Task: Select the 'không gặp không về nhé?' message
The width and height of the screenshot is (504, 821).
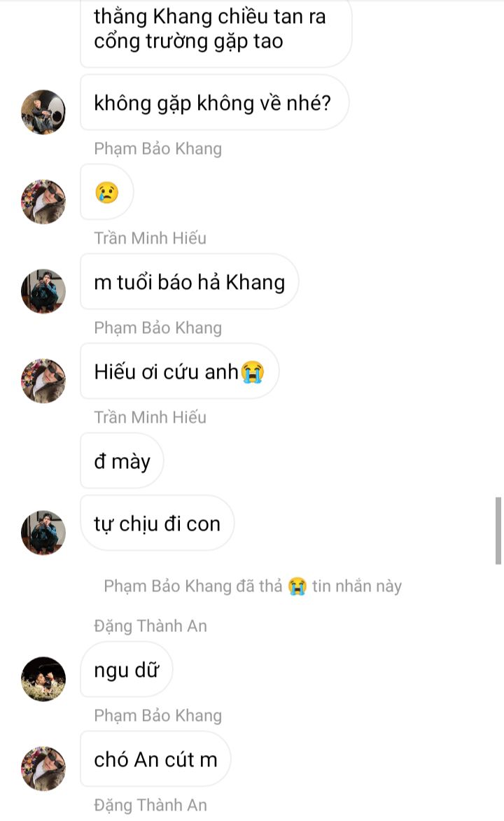Action: (x=214, y=103)
